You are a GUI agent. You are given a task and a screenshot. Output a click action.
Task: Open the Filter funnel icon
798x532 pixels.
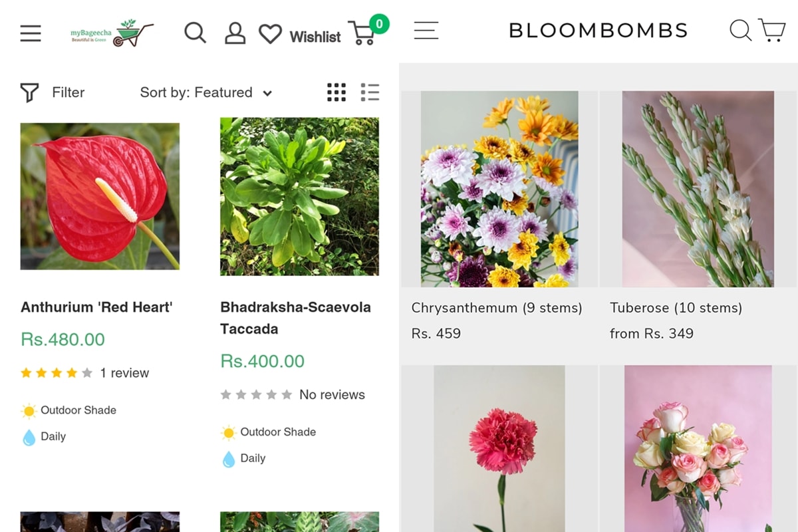coord(29,92)
